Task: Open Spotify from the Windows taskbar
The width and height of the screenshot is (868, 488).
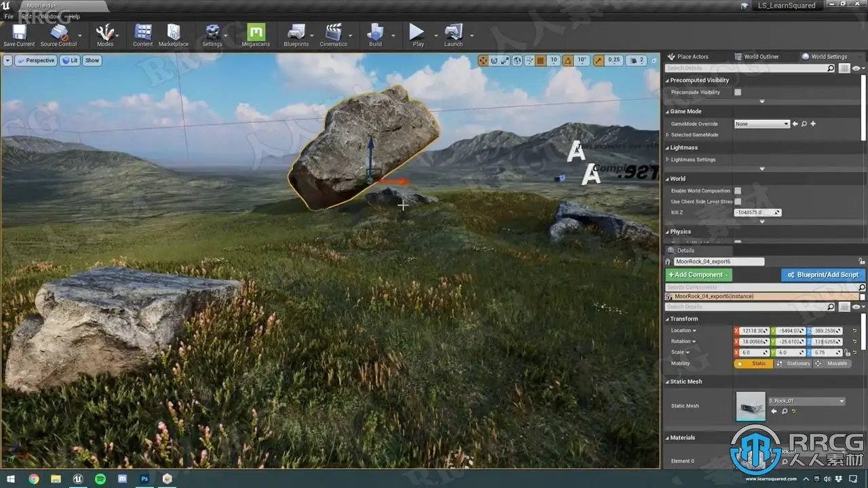Action: click(x=100, y=479)
